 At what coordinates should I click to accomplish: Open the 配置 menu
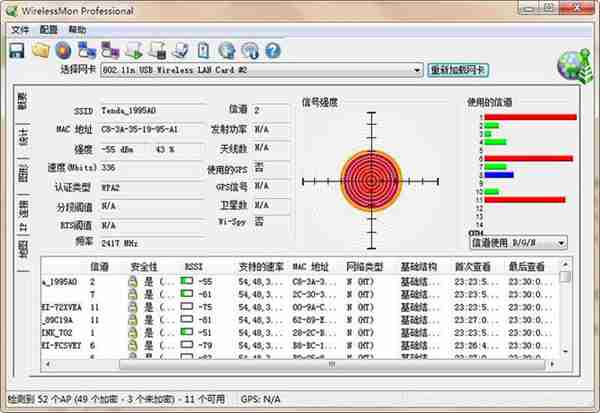(49, 29)
